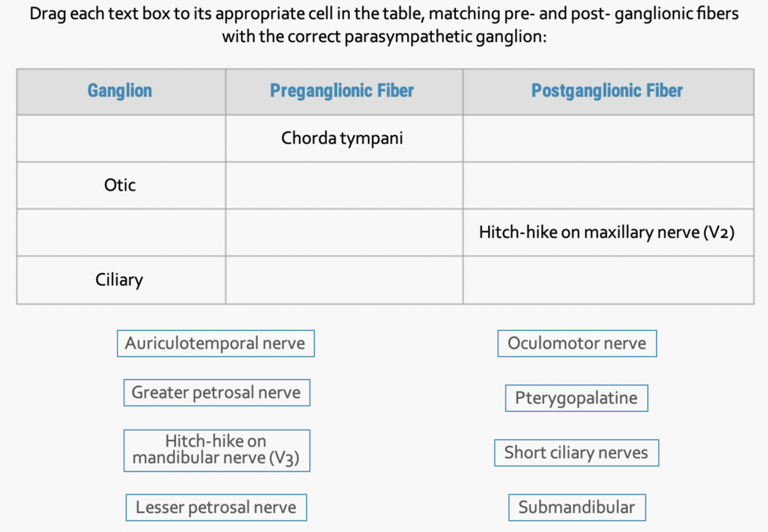Select the Auriculotemporal nerve text box
The image size is (768, 532).
point(216,343)
